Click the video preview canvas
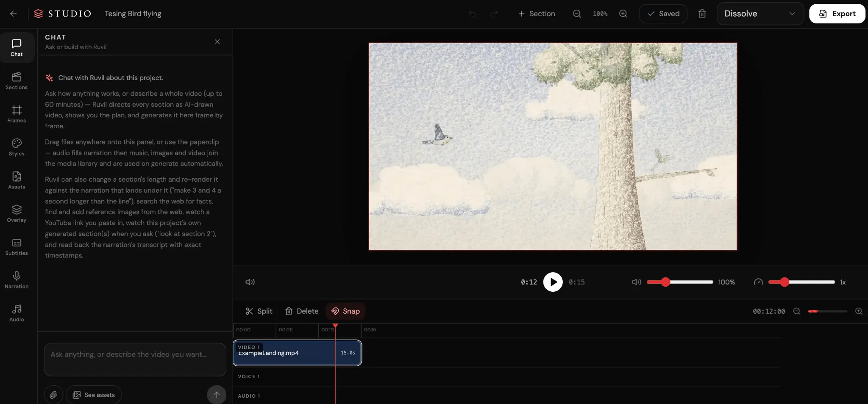 553,147
